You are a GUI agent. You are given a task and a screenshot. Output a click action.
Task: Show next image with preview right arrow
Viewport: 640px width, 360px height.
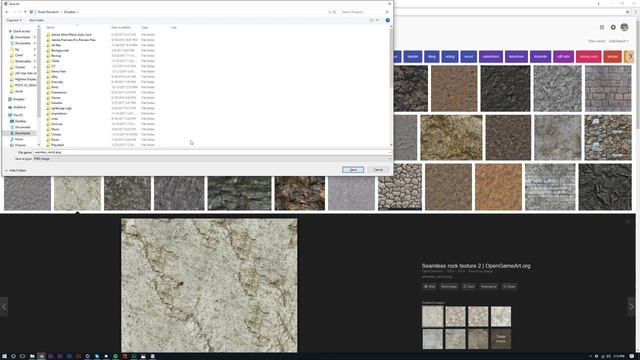[x=631, y=307]
